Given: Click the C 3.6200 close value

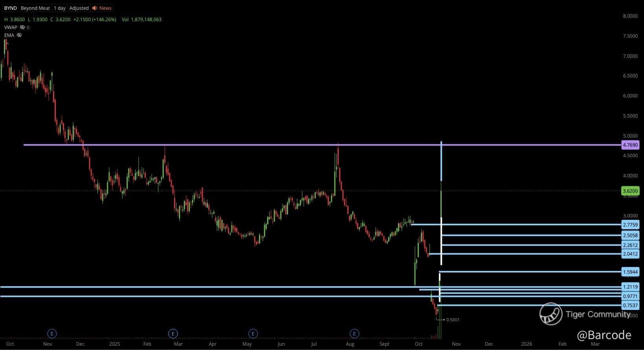Looking at the screenshot, I should [61, 19].
